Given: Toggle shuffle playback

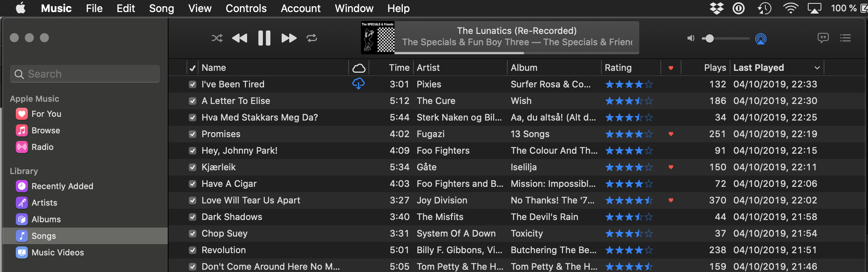Looking at the screenshot, I should tap(217, 38).
